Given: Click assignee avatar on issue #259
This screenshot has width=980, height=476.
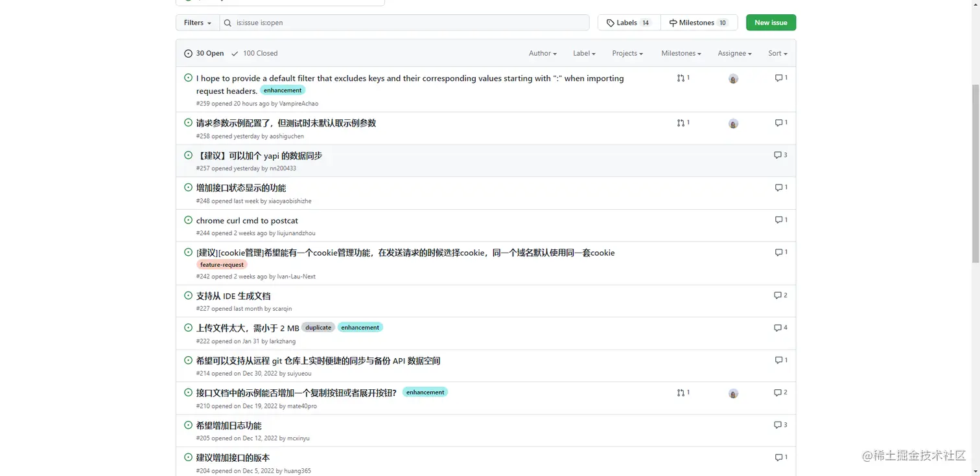Looking at the screenshot, I should point(733,78).
